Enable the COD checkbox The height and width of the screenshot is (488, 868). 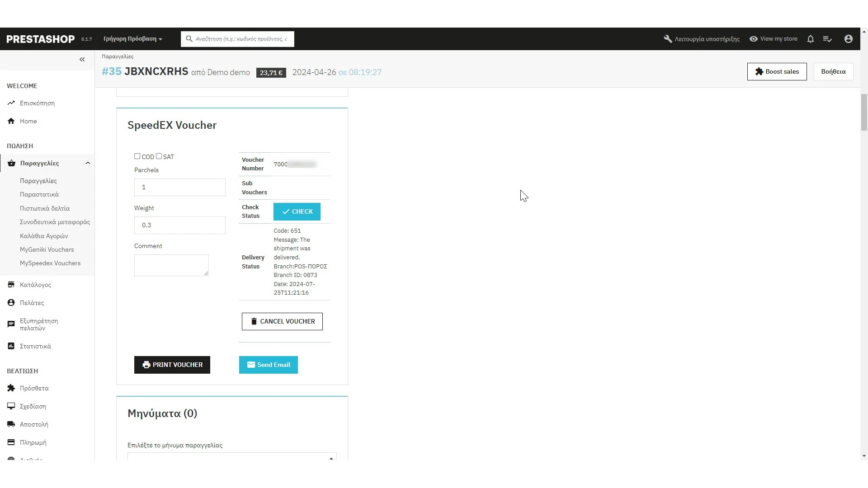coord(137,156)
